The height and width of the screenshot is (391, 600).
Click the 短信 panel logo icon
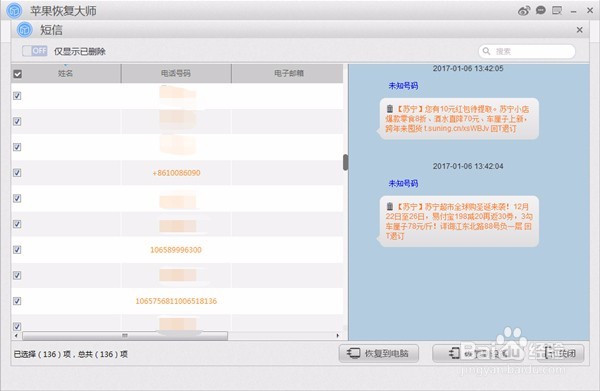point(25,29)
